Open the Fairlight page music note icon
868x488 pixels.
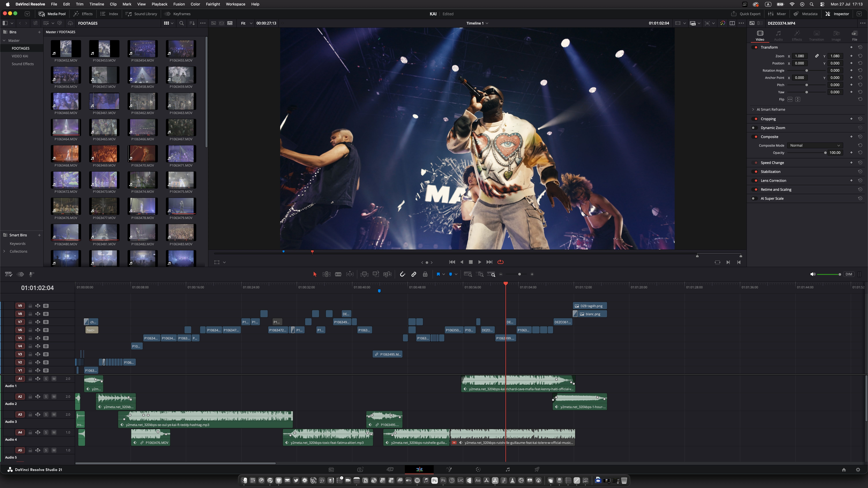507,470
